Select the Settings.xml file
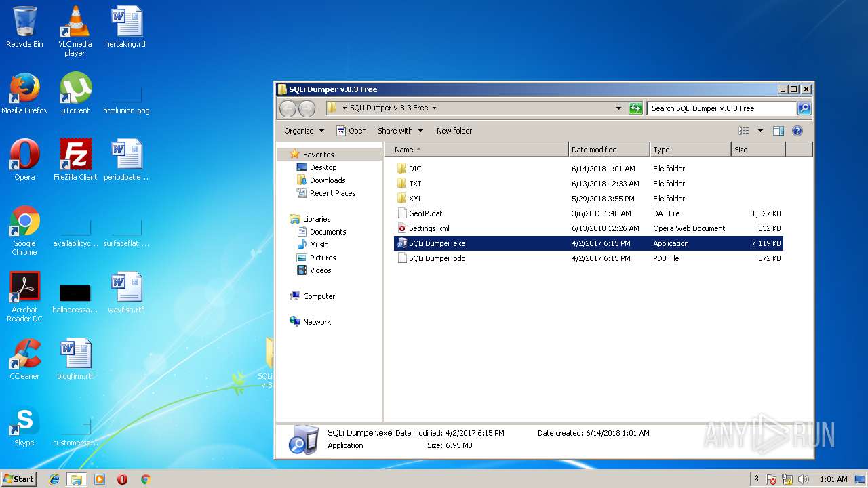This screenshot has height=488, width=868. coord(589,228)
